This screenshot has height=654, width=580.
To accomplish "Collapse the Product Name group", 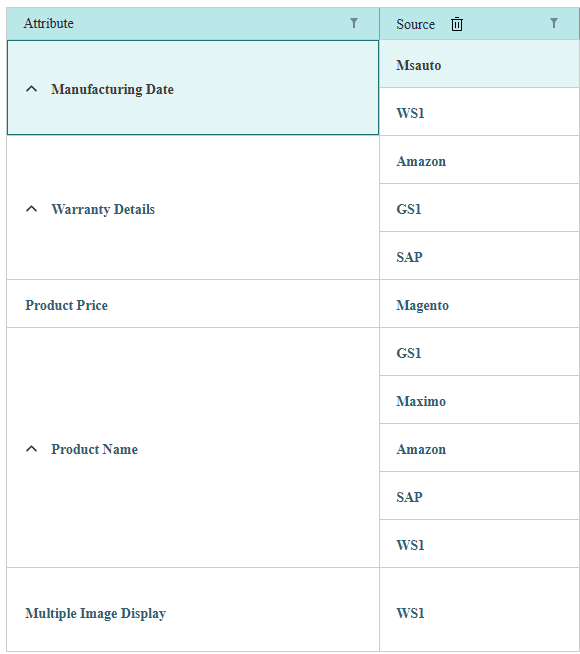I will pyautogui.click(x=31, y=449).
